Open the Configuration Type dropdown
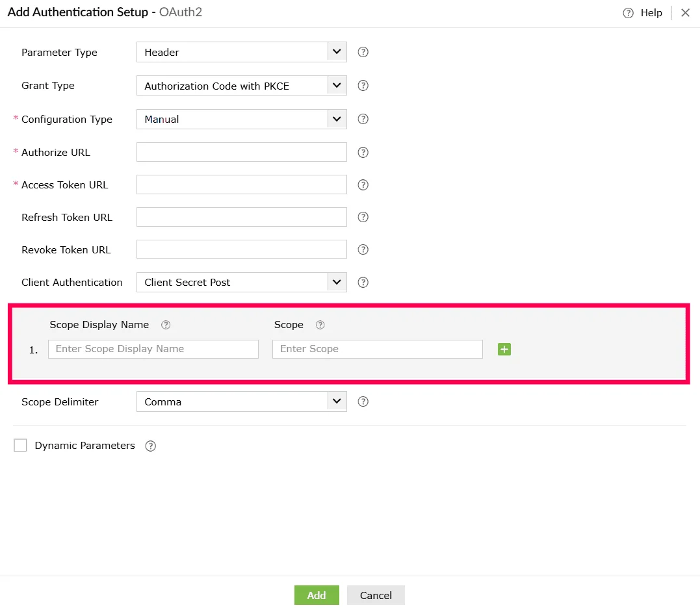 [242, 119]
